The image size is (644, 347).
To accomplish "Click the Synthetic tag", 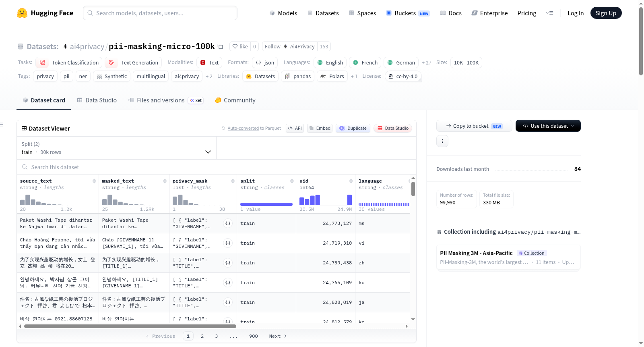I will [111, 76].
